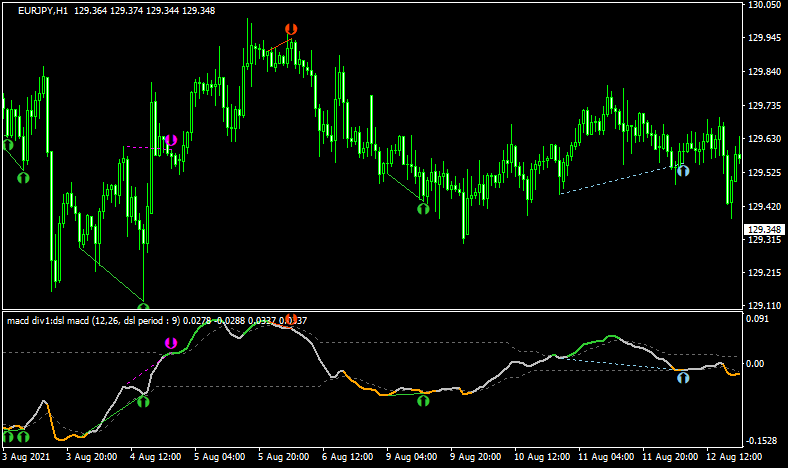This screenshot has height=468, width=788.
Task: Click the 4 Aug 12:00 time label
Action: 156,457
